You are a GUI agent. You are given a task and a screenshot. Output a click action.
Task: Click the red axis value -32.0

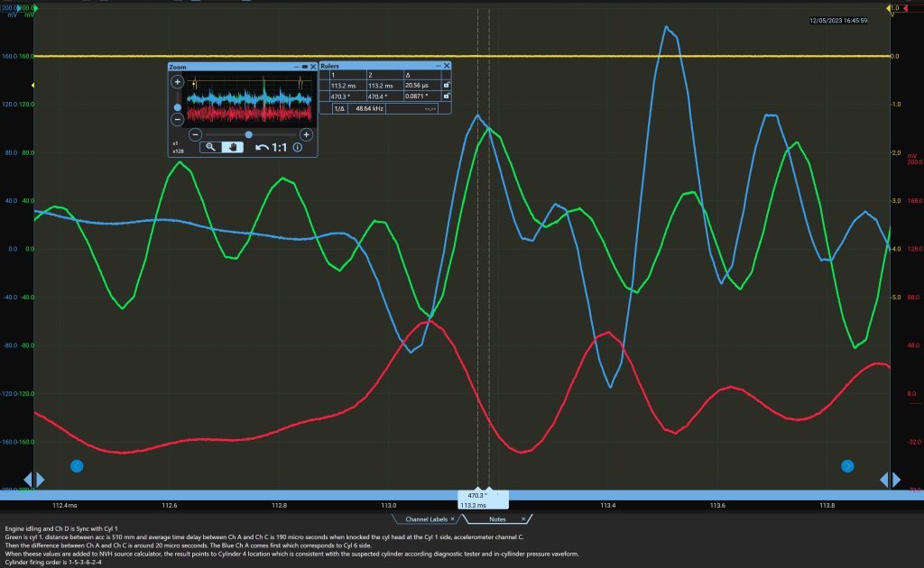[x=915, y=442]
